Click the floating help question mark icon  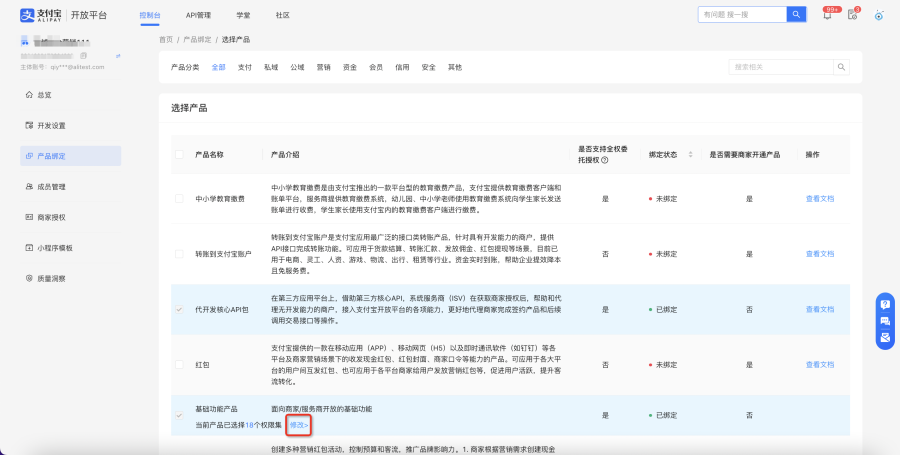tap(885, 305)
